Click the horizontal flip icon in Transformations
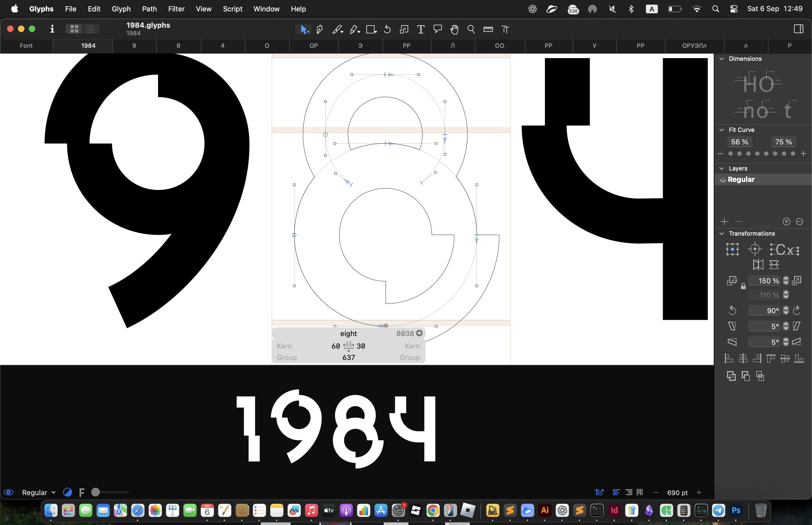Screen dimensions: 812x525 pyautogui.click(x=759, y=264)
